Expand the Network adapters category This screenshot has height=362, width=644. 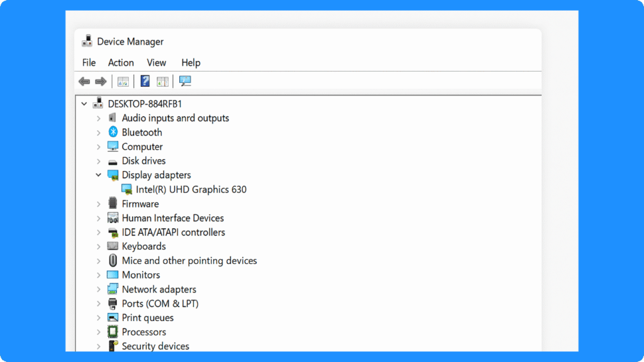click(99, 289)
